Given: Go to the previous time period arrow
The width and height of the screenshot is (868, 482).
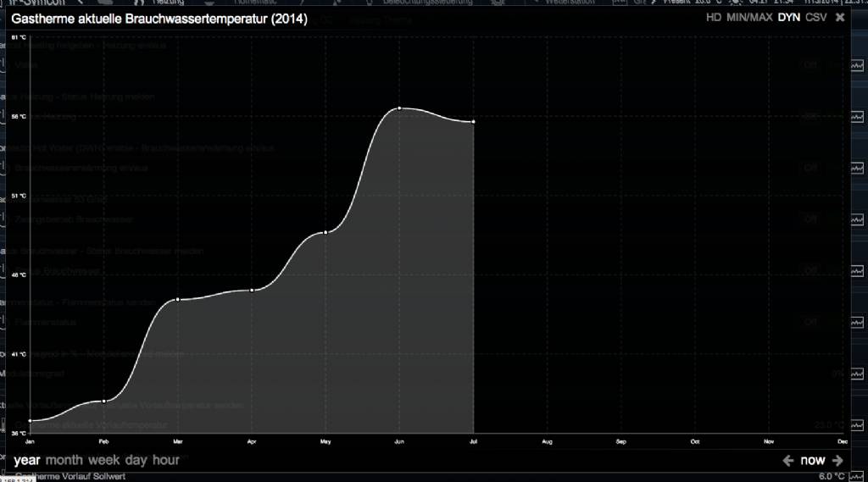Looking at the screenshot, I should 787,461.
